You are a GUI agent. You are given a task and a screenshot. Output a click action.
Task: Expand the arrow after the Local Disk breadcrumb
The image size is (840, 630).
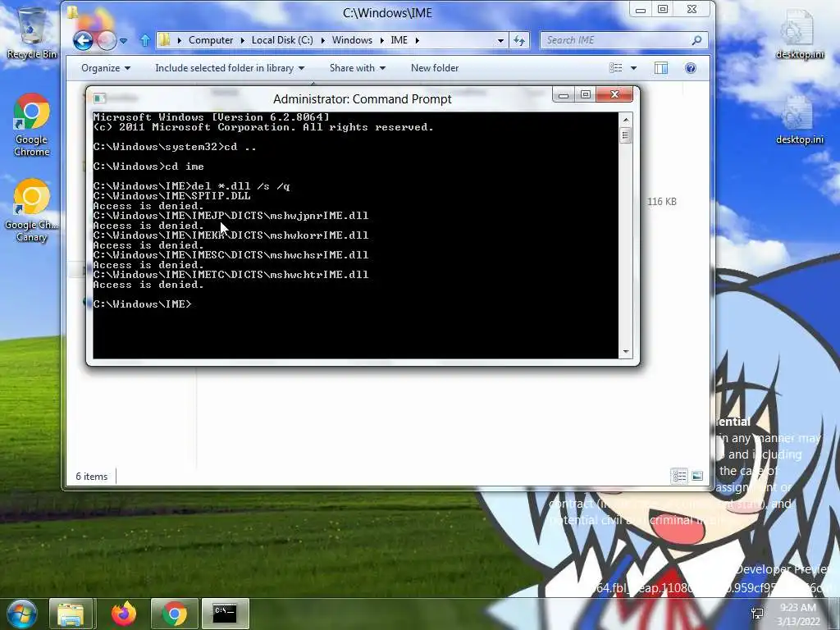(322, 40)
